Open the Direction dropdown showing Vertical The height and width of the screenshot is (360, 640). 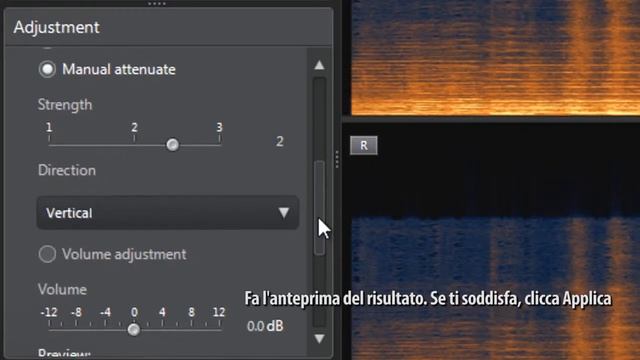pos(168,213)
